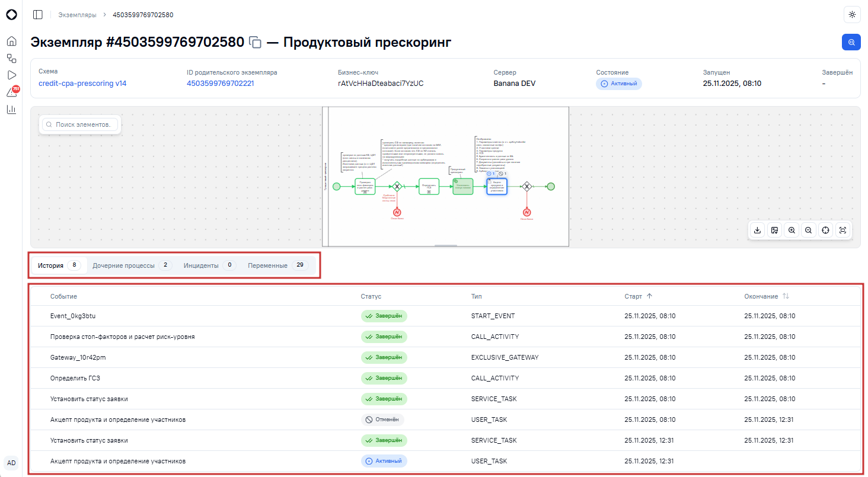This screenshot has width=868, height=477.
Task: Export the diagram as an image
Action: pos(774,230)
